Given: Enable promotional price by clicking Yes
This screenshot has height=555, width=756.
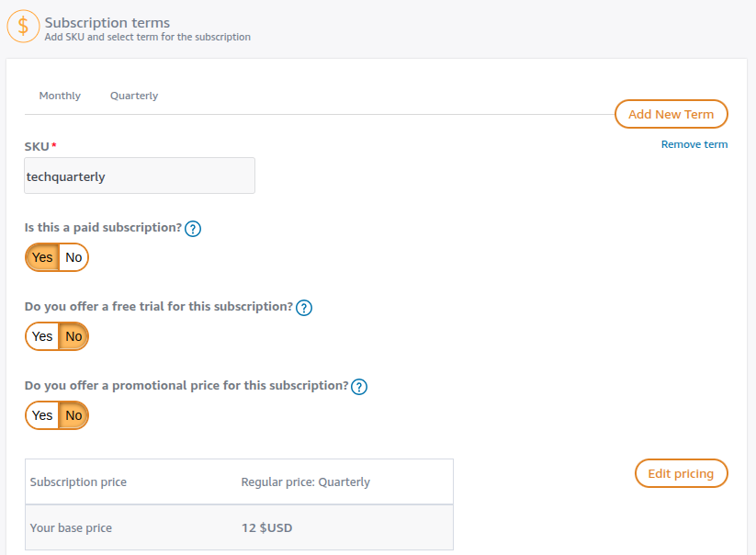Looking at the screenshot, I should (41, 415).
